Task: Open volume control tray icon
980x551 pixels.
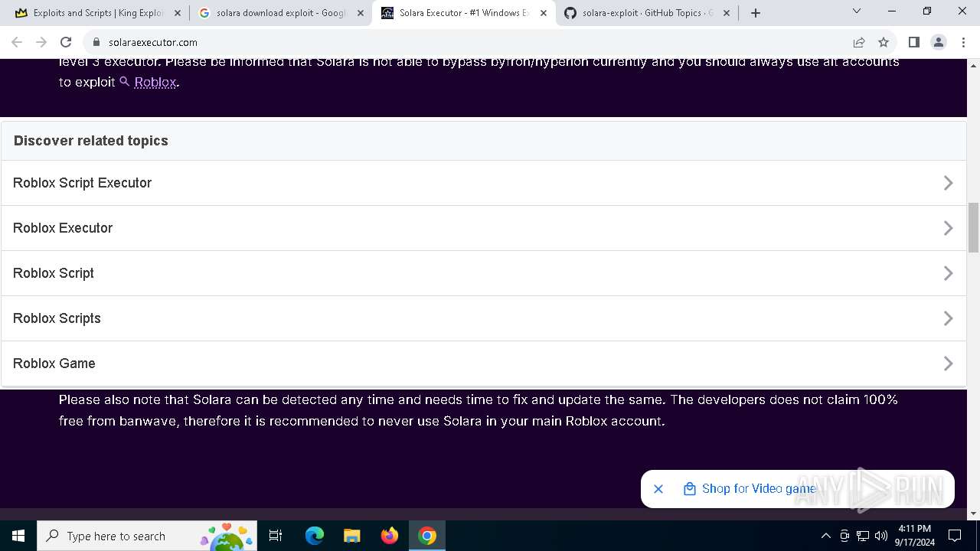Action: tap(881, 536)
